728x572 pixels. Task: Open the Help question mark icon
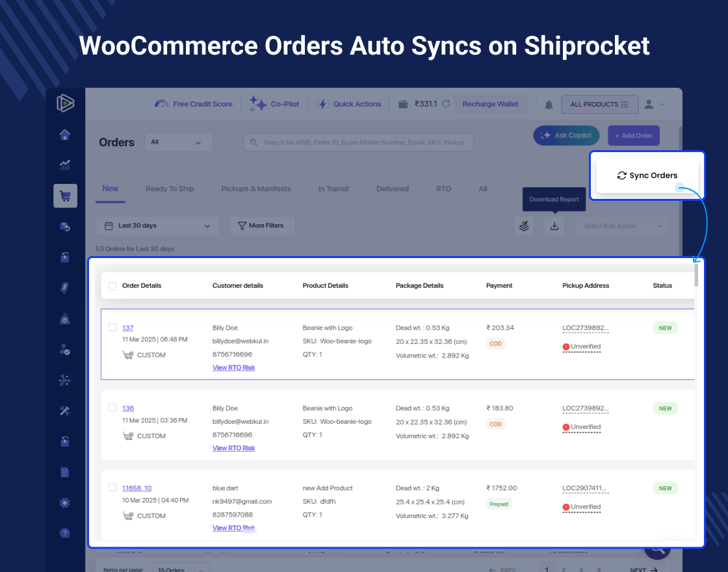[64, 533]
